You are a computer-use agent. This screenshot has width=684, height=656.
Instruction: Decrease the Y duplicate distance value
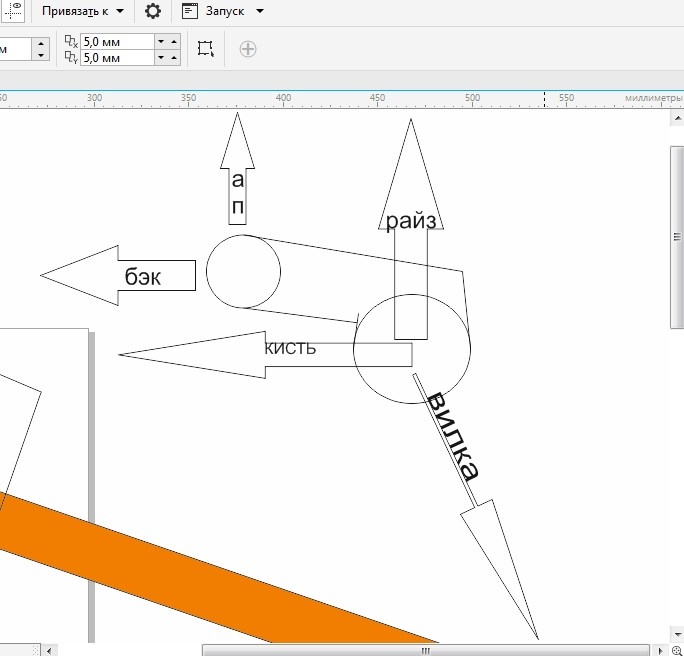pos(161,58)
